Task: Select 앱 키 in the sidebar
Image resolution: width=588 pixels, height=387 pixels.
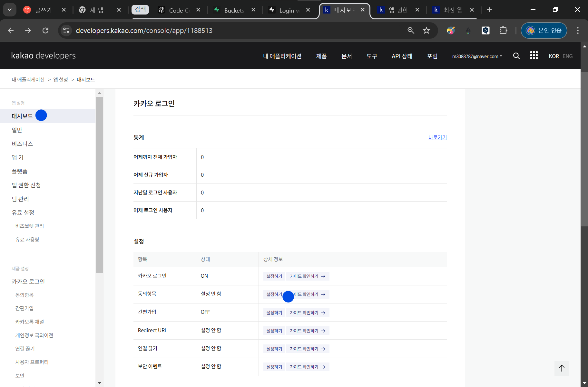Action: pyautogui.click(x=17, y=157)
